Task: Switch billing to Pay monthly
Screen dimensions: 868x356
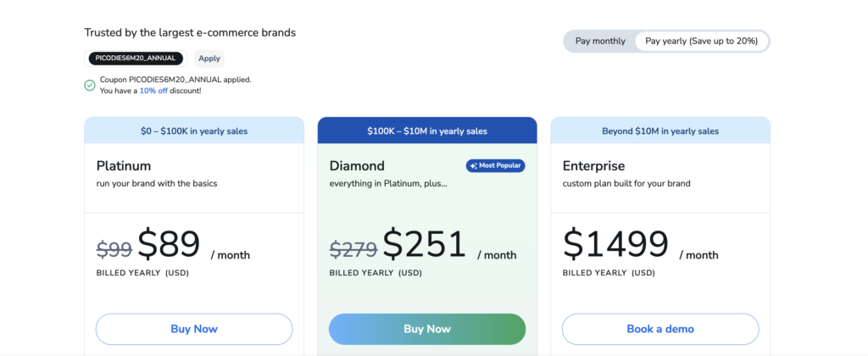Action: coord(600,41)
